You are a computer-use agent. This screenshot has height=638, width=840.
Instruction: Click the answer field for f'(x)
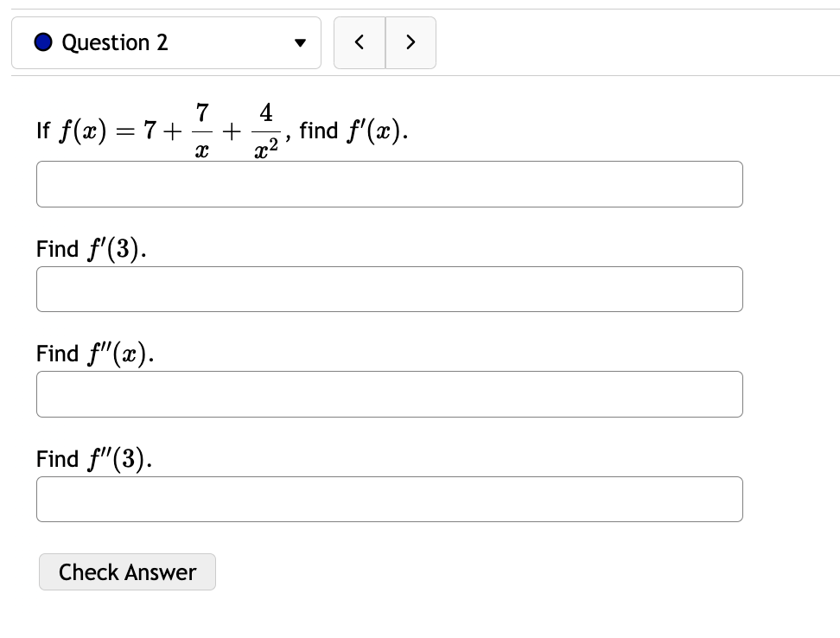coord(390,183)
